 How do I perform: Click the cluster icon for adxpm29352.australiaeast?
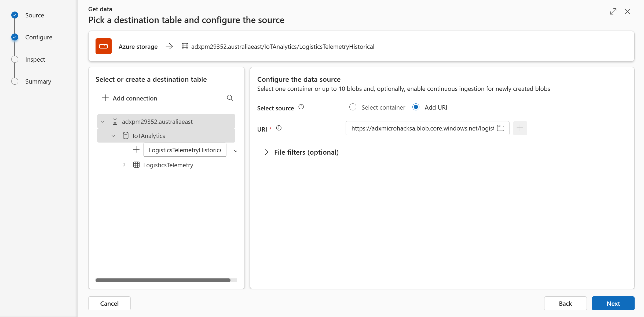(115, 121)
